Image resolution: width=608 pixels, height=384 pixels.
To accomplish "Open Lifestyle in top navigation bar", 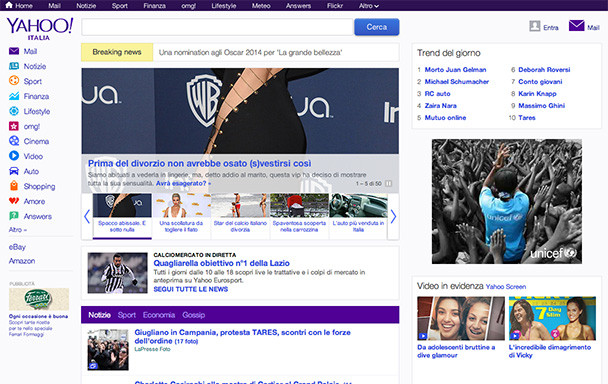I will click(x=224, y=6).
